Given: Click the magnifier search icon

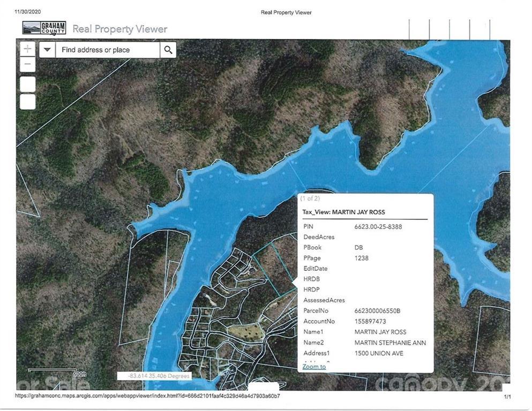Looking at the screenshot, I should (x=168, y=50).
